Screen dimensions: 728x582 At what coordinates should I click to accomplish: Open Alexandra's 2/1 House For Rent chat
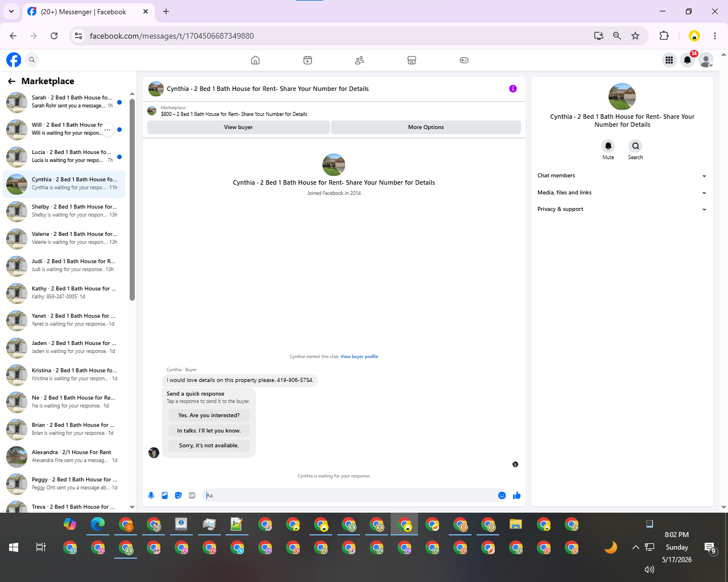(64, 457)
